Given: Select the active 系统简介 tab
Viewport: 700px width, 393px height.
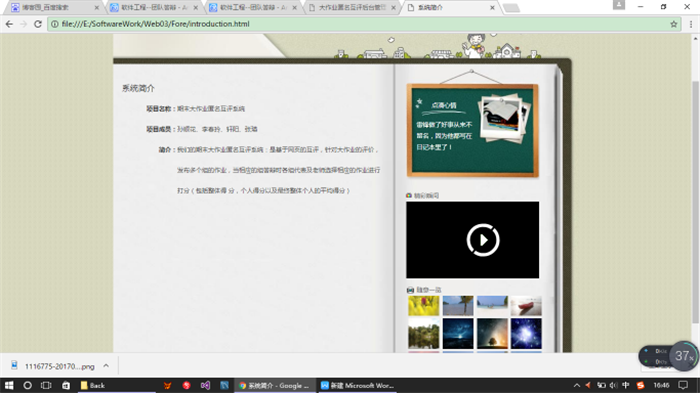Looking at the screenshot, I should [450, 8].
